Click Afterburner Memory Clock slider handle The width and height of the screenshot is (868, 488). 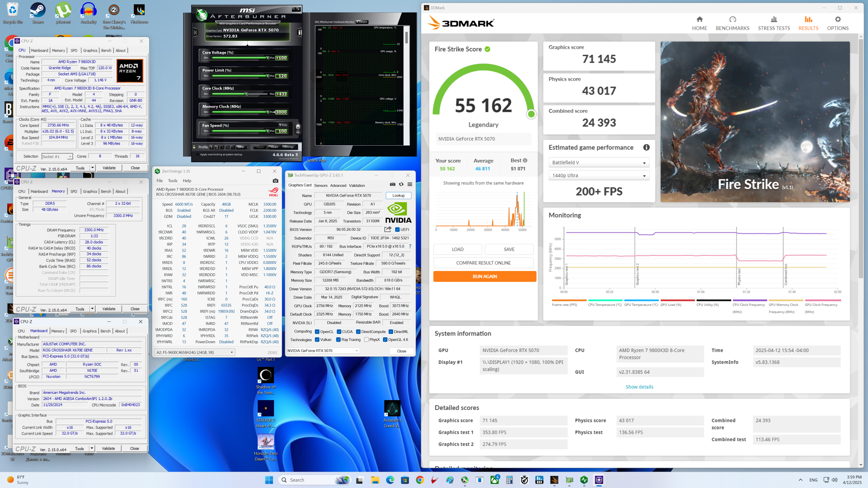[x=268, y=112]
